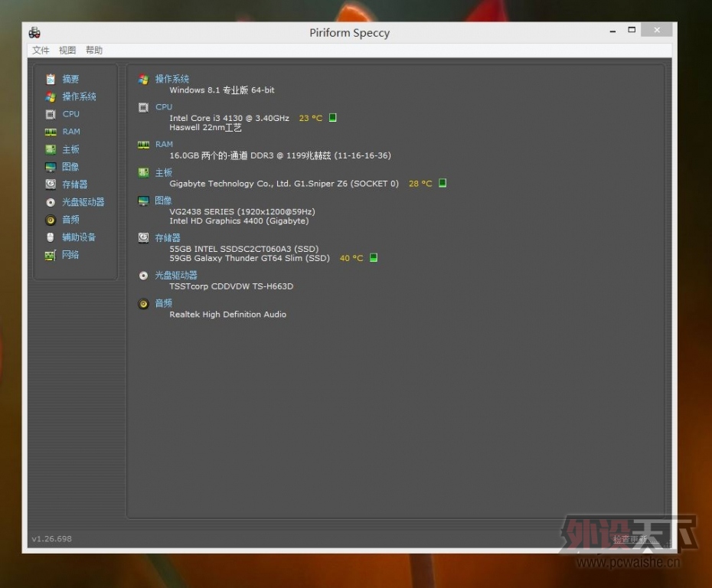712x588 pixels.
Task: Select the 图像 monitor icon in sidebar
Action: click(51, 167)
